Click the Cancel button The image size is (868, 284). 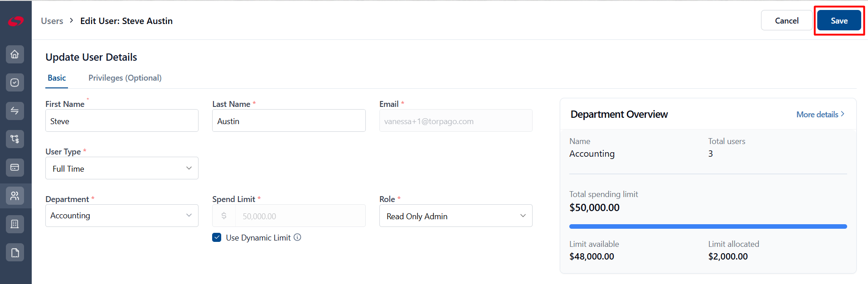(x=786, y=20)
